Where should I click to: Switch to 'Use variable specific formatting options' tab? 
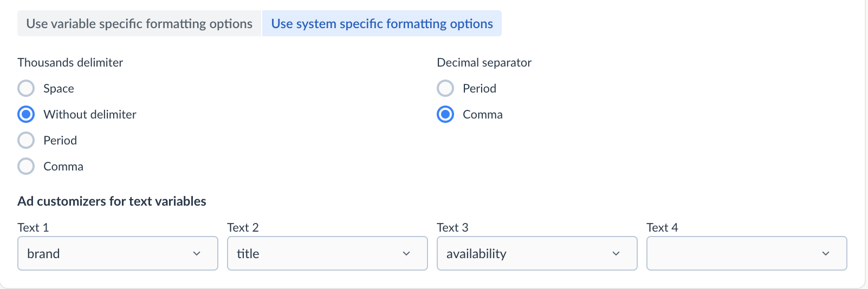[x=139, y=24]
